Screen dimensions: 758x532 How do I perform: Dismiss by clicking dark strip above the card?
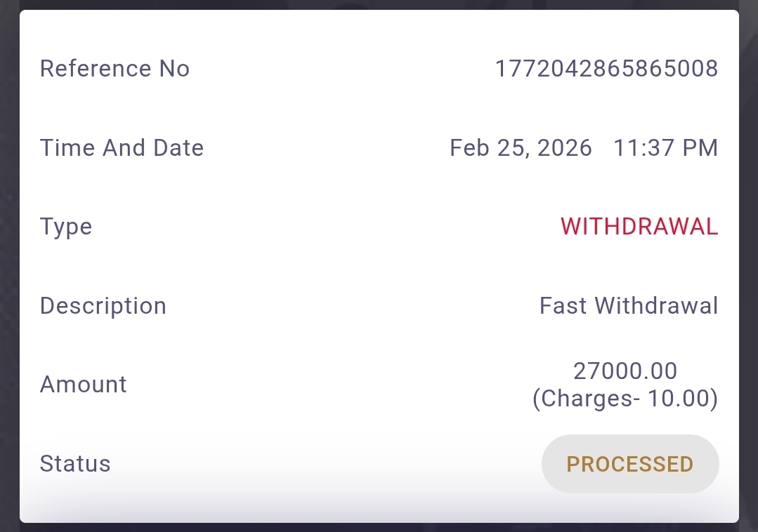(x=379, y=4)
